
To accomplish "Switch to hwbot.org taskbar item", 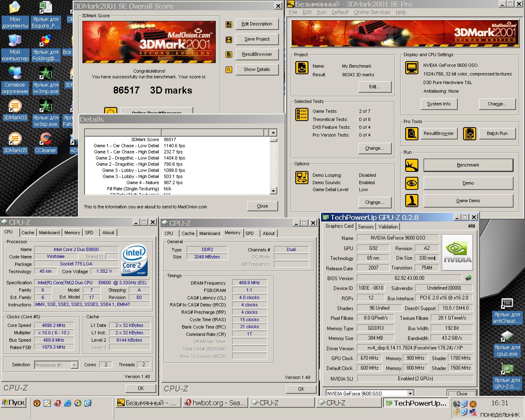I will point(215,403).
